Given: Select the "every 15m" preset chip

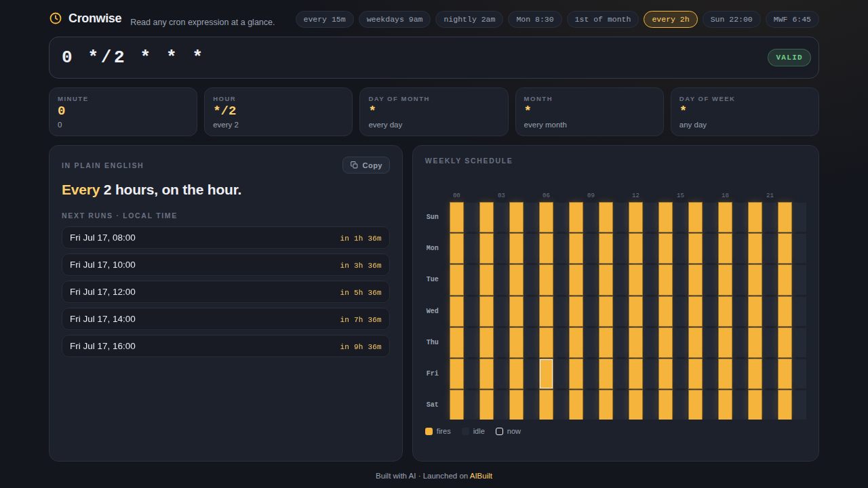Looking at the screenshot, I should [x=324, y=19].
